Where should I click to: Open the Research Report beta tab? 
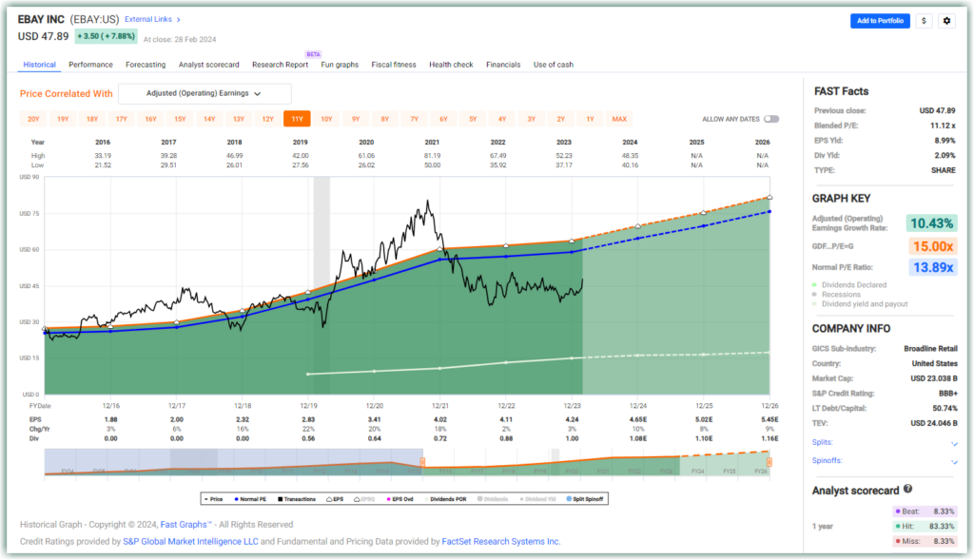[281, 65]
